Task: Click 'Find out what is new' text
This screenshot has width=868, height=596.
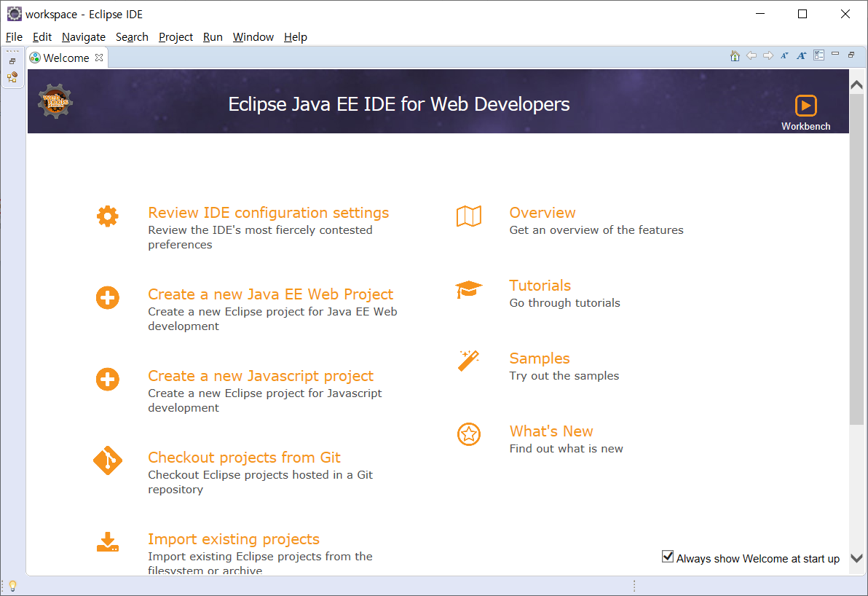Action: pos(566,449)
